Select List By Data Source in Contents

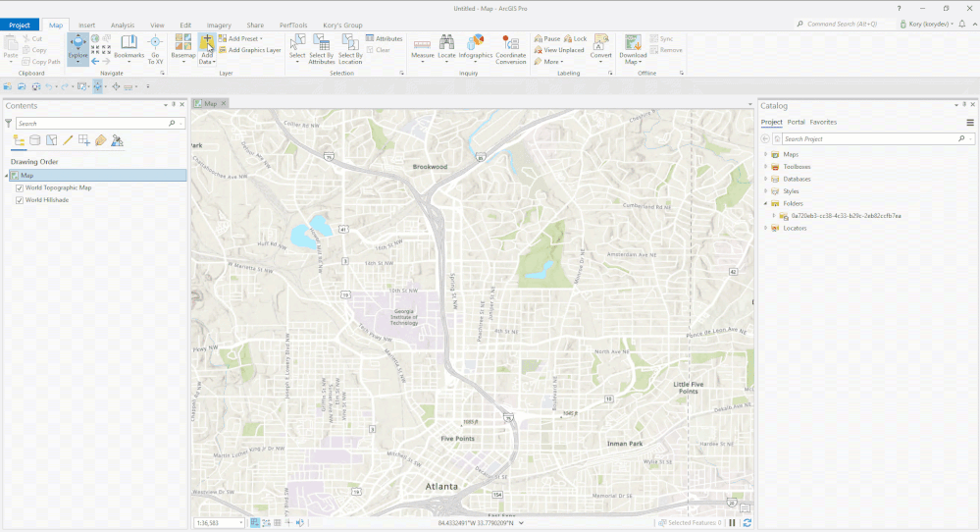tap(35, 141)
